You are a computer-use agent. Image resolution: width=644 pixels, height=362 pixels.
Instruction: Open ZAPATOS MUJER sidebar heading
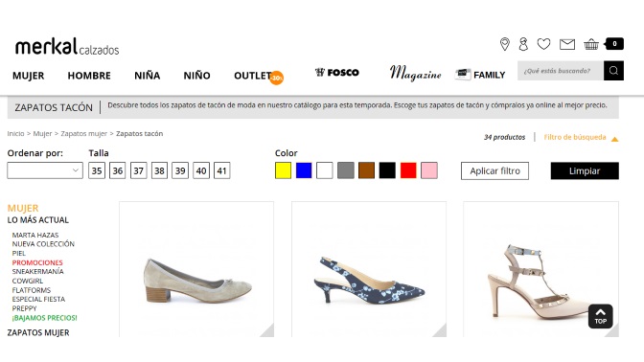coord(38,332)
